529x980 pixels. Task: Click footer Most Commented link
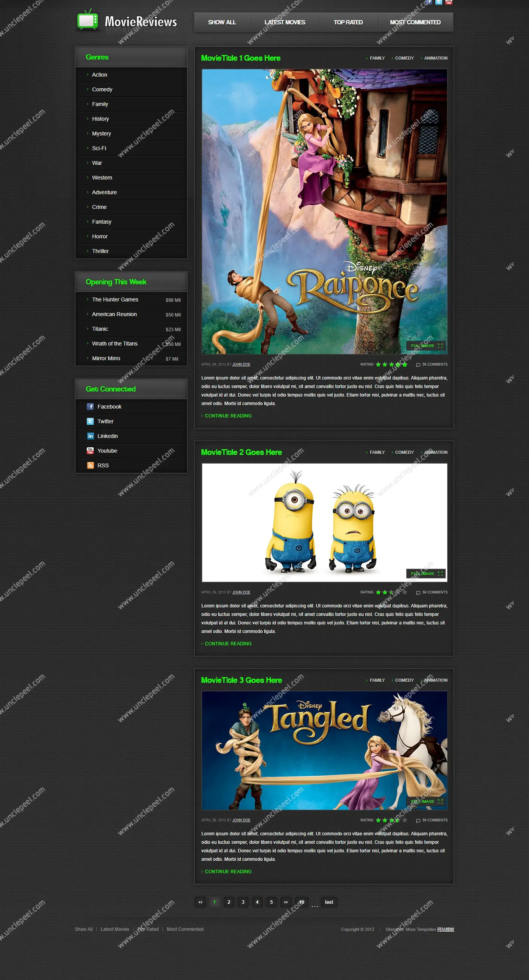(185, 929)
